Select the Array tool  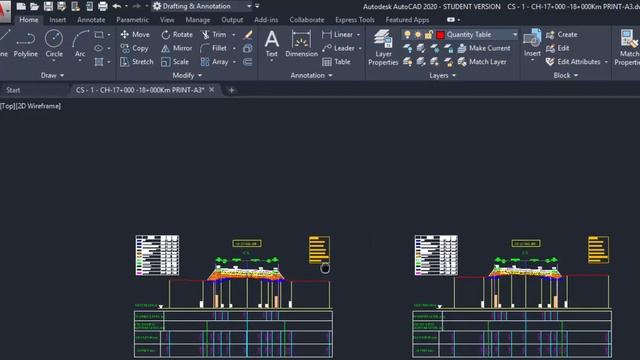coord(215,62)
